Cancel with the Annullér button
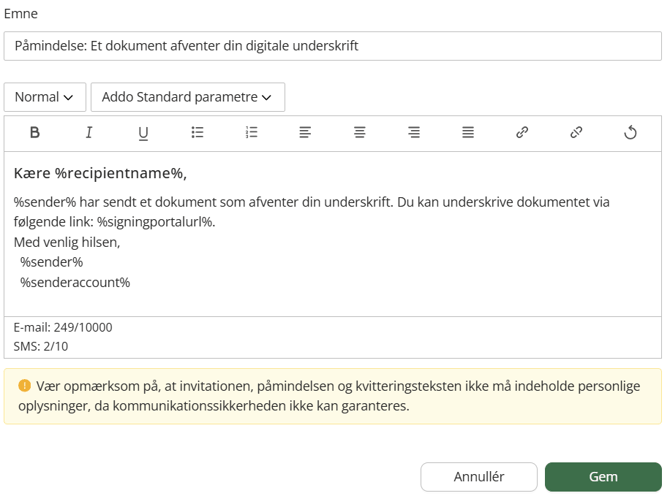 (x=479, y=477)
